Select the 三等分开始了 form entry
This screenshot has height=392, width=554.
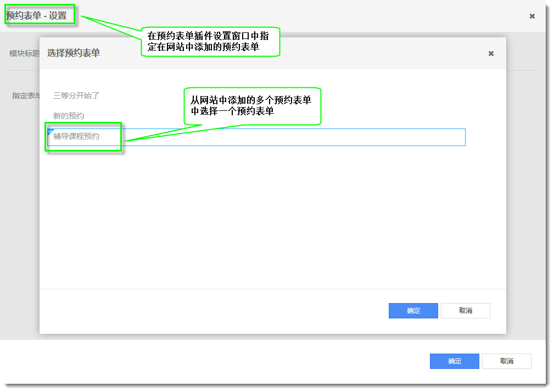click(76, 96)
